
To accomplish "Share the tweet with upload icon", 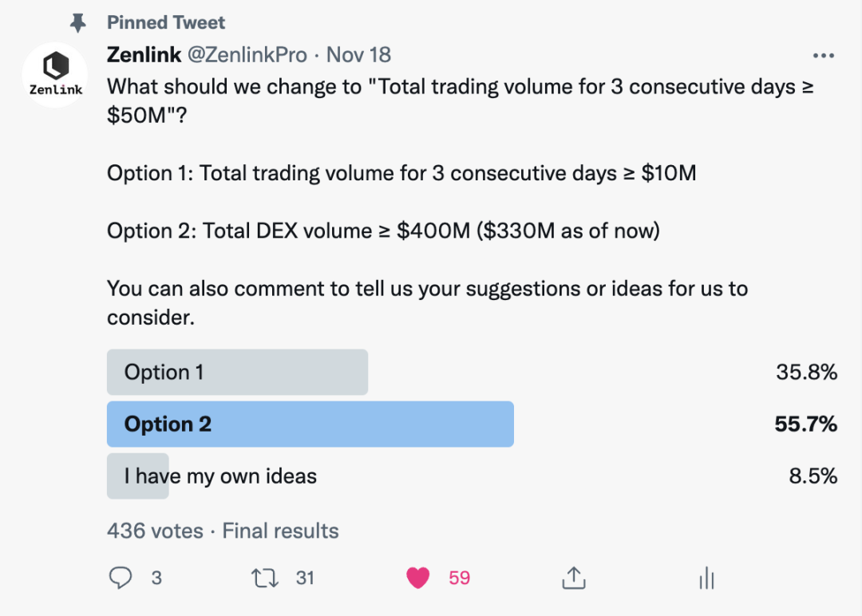I will [x=574, y=578].
